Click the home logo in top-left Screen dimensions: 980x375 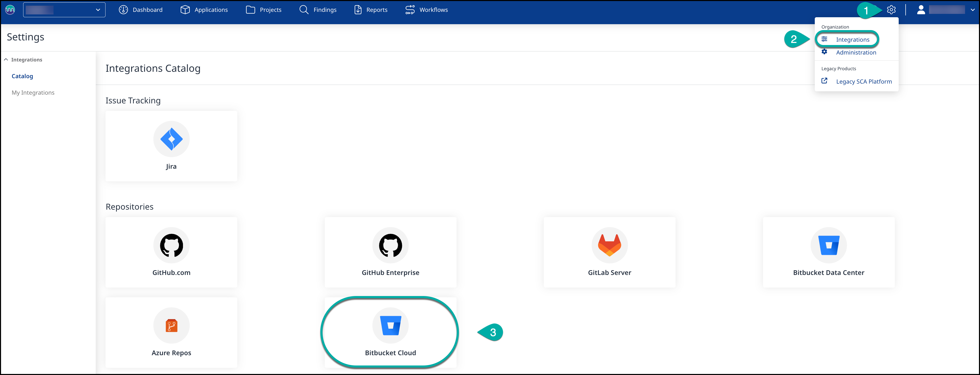(10, 10)
